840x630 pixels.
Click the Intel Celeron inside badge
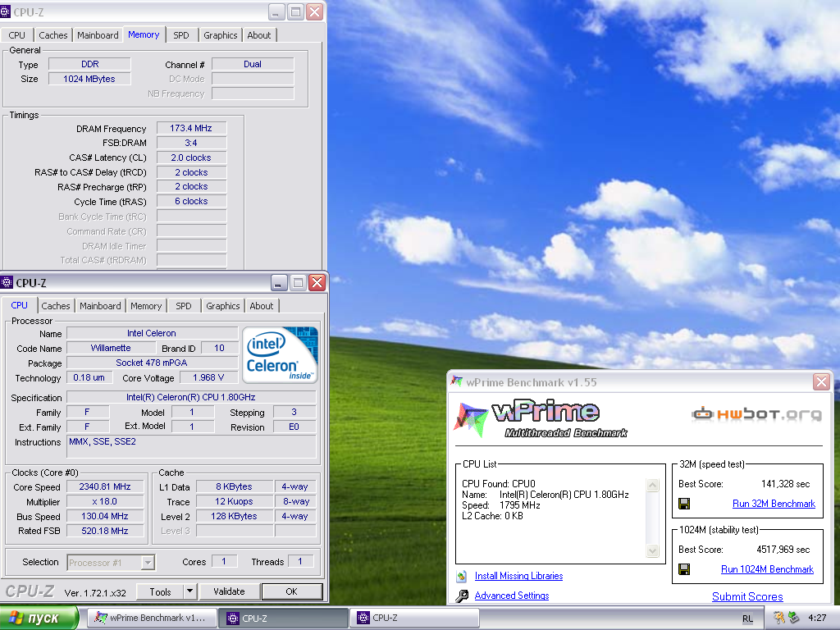coord(281,354)
